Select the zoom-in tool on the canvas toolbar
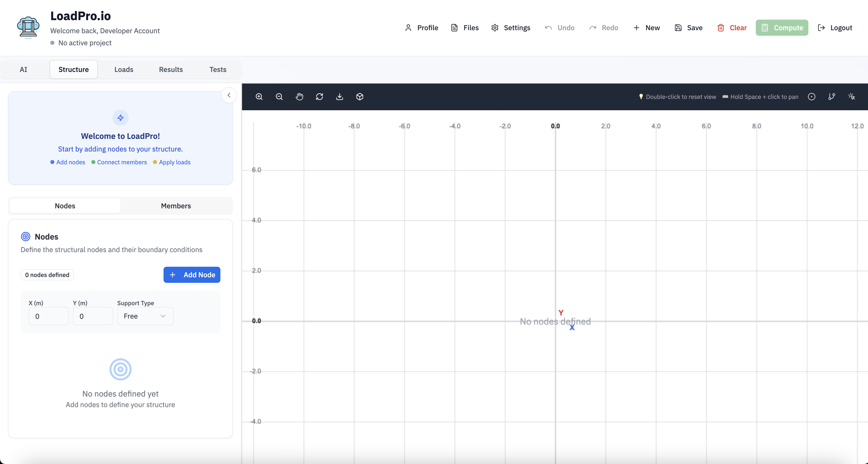Screen dimensions: 868x464 (259, 97)
